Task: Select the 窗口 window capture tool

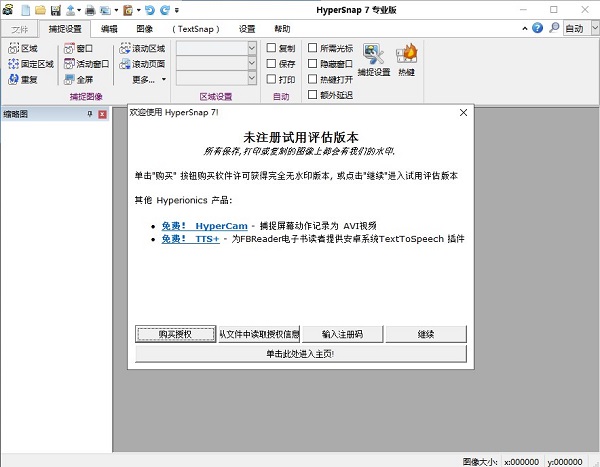Action: (x=78, y=49)
